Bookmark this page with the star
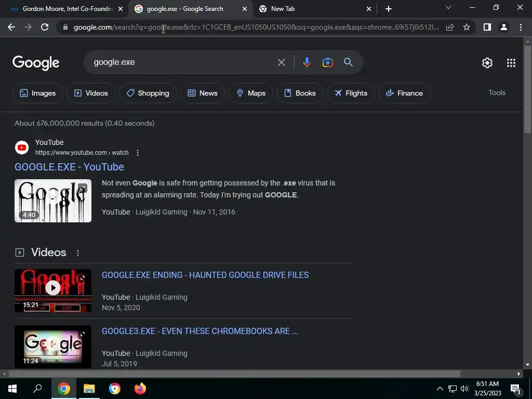 click(467, 27)
